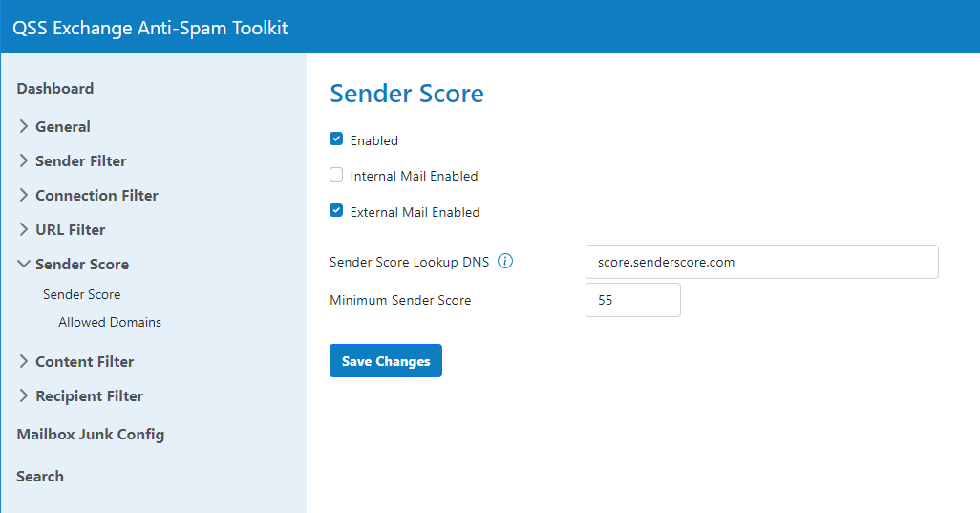Click the Sender Score page heading

tap(407, 94)
